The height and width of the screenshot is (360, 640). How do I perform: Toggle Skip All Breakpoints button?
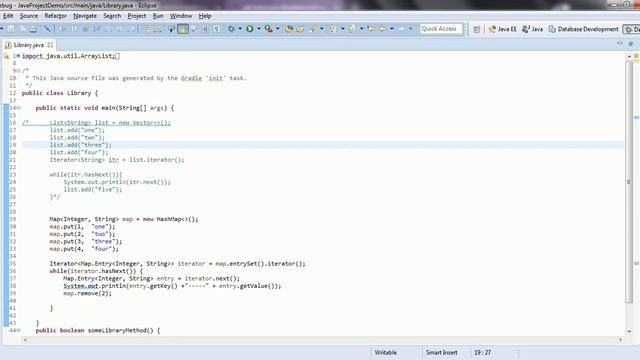pos(47,29)
